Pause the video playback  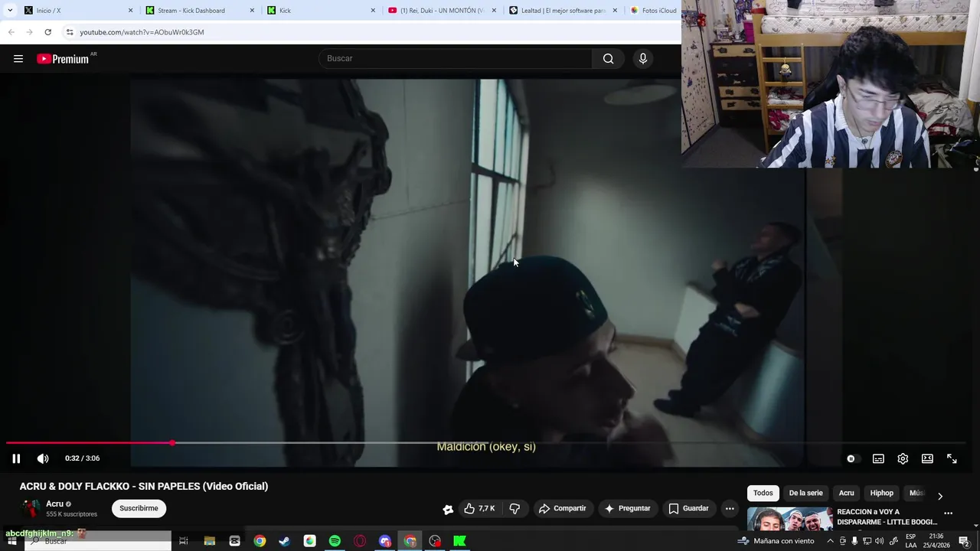(16, 458)
